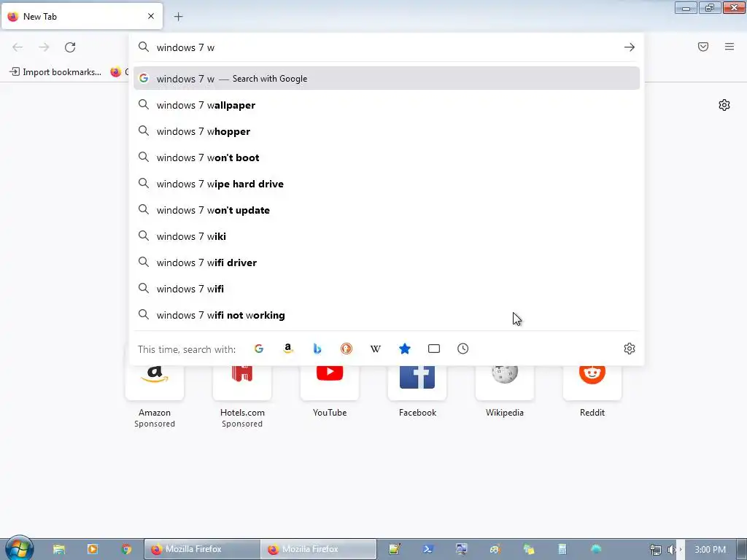Click the 3:00 PM clock

pyautogui.click(x=710, y=550)
